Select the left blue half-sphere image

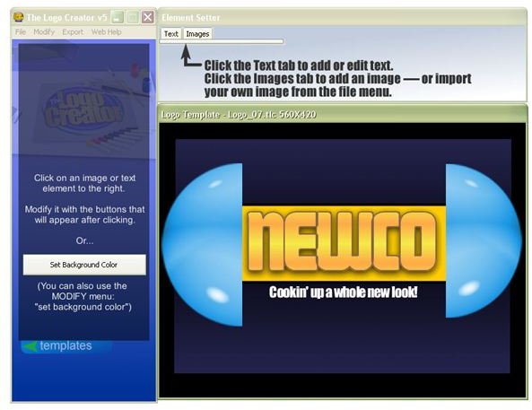202,245
